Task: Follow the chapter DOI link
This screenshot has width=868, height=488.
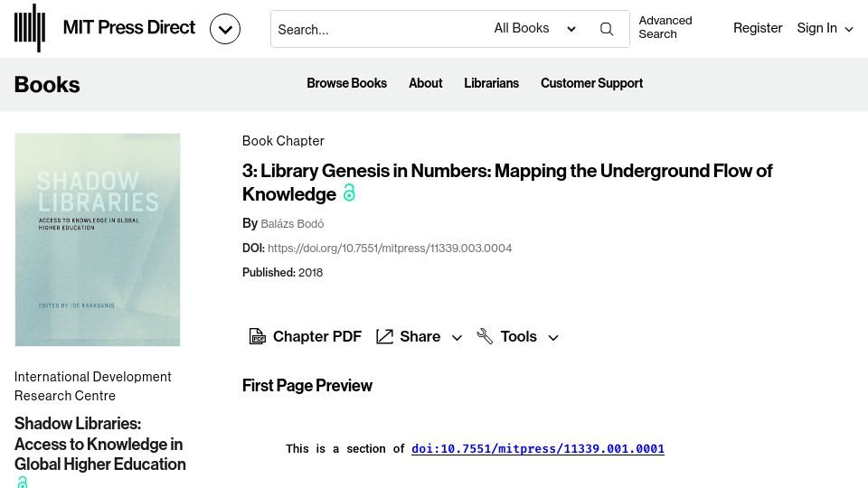Action: pyautogui.click(x=390, y=249)
